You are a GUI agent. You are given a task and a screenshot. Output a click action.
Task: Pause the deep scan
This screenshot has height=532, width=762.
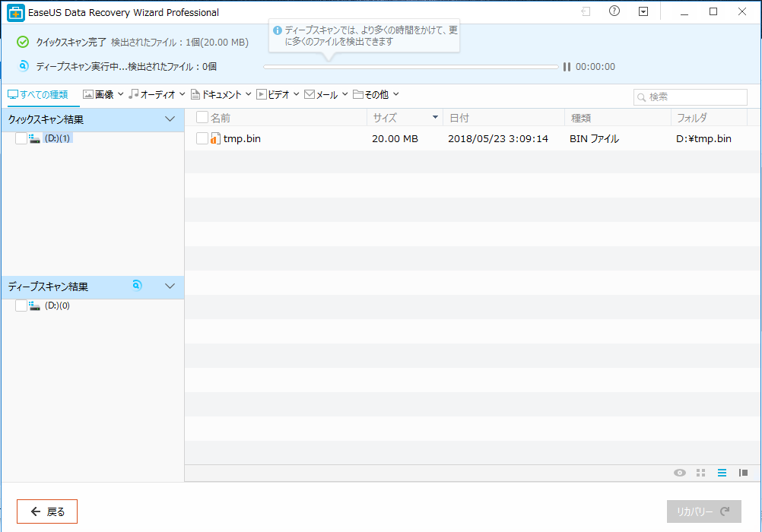pyautogui.click(x=567, y=67)
